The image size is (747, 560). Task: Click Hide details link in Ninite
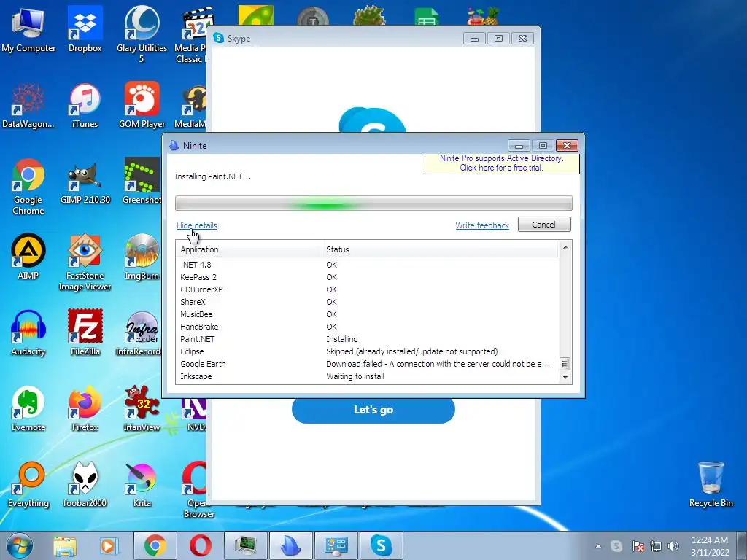[197, 225]
